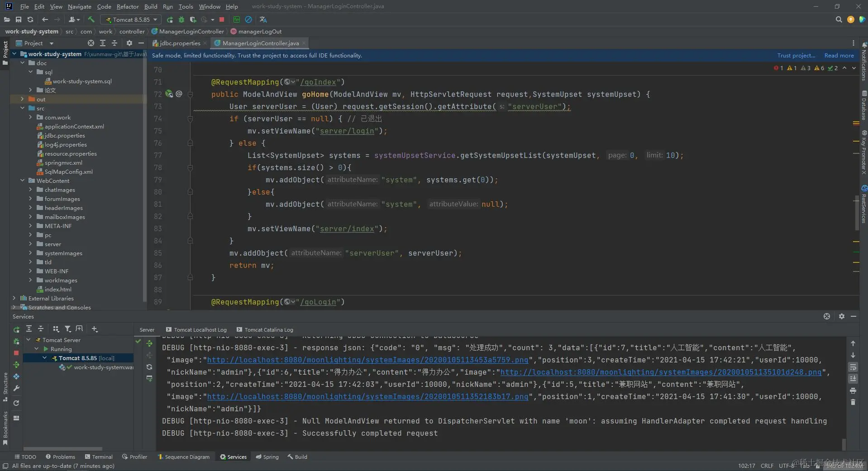This screenshot has height=471, width=868.
Task: Toggle soft-wrap in the console
Action: (853, 367)
